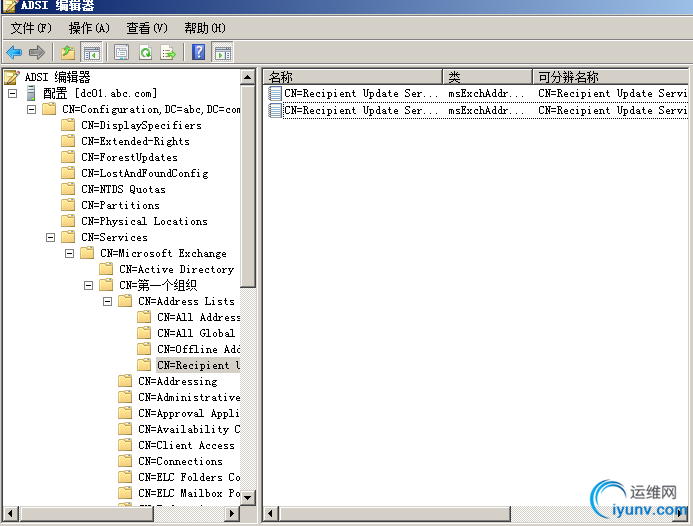Click tree pane vertical scroll down arrow
Image resolution: width=693 pixels, height=526 pixels.
pos(248,498)
